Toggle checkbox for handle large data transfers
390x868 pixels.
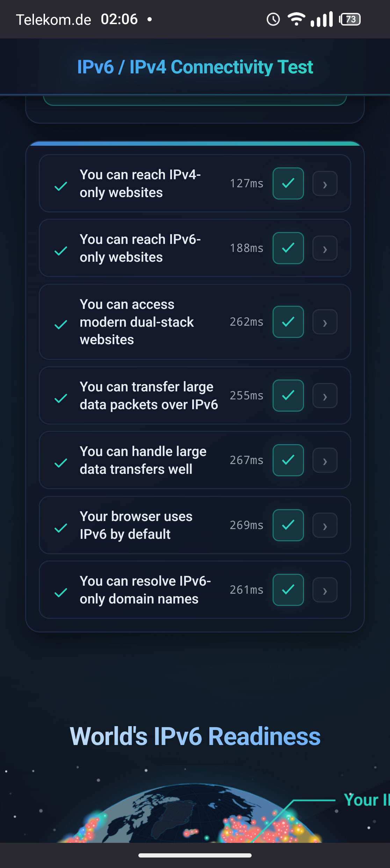coord(288,460)
